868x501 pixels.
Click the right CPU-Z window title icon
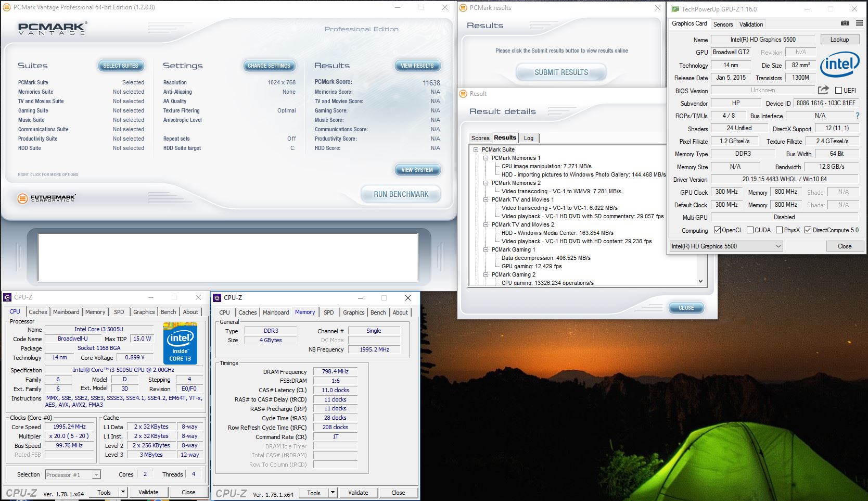[x=217, y=297]
